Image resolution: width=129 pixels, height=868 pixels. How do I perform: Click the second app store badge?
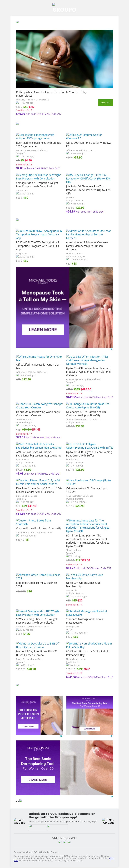pos(57,827)
